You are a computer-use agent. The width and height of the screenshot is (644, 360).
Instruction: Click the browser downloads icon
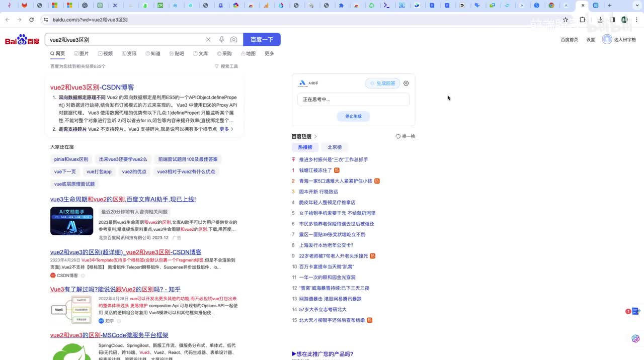[x=600, y=20]
